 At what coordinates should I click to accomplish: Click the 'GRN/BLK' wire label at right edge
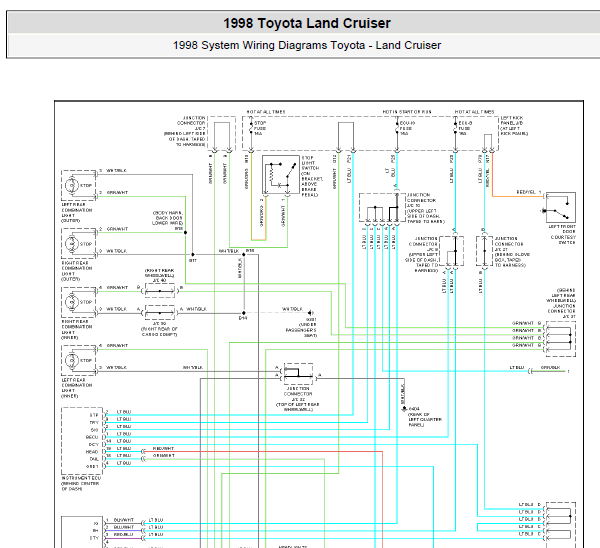click(550, 367)
